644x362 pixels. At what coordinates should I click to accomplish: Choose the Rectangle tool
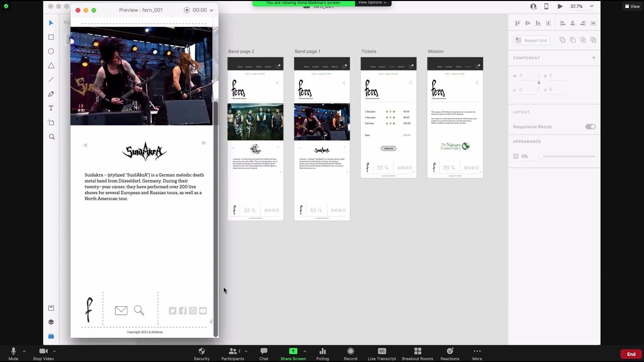[x=51, y=37]
